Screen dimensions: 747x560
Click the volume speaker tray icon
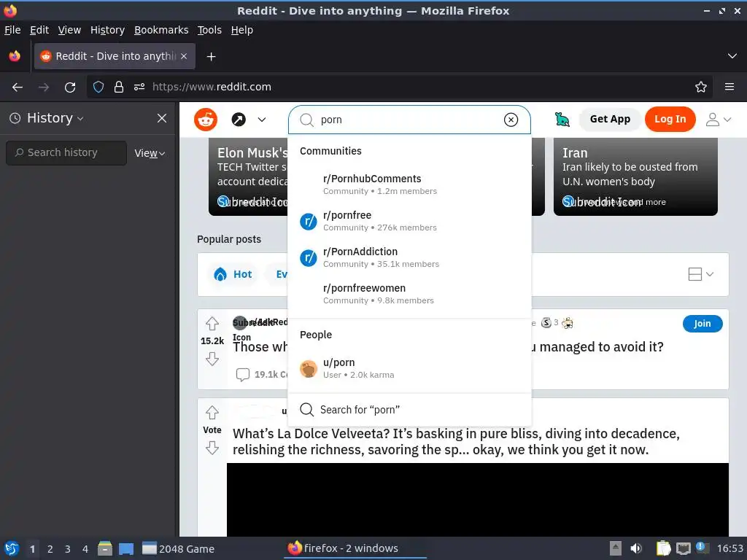tap(636, 549)
